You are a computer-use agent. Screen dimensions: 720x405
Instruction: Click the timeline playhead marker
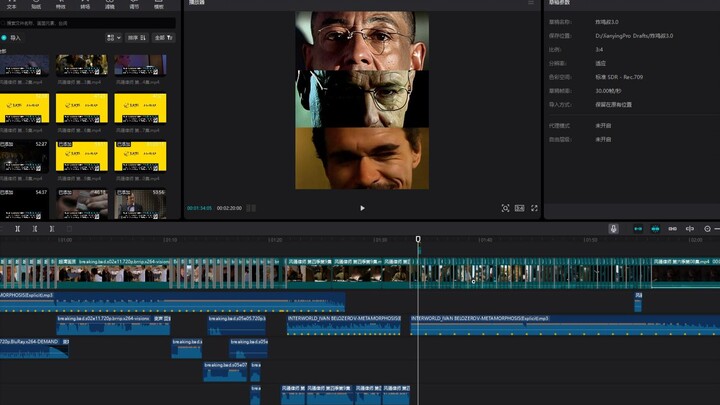[418, 239]
